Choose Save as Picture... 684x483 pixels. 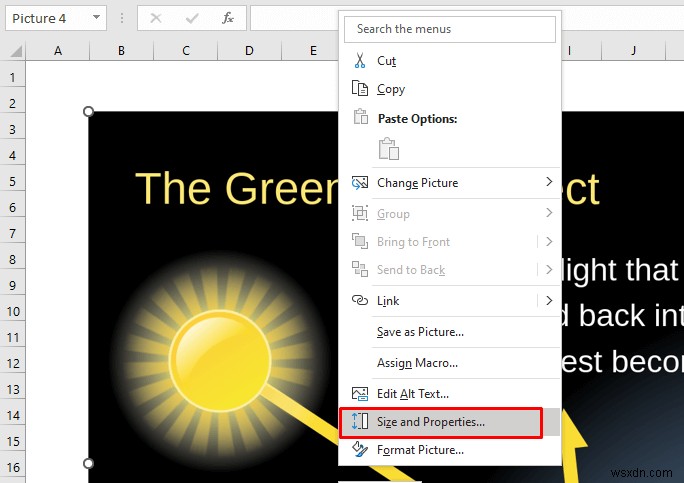[x=450, y=332]
